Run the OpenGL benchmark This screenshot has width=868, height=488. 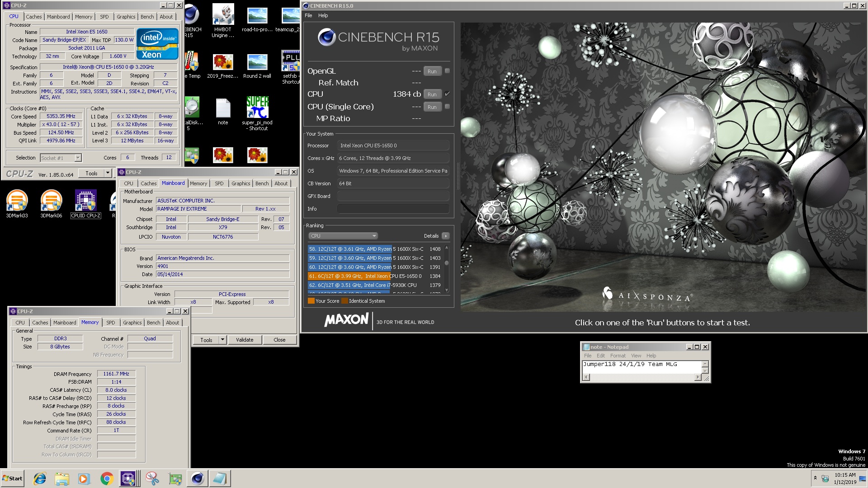(x=432, y=71)
